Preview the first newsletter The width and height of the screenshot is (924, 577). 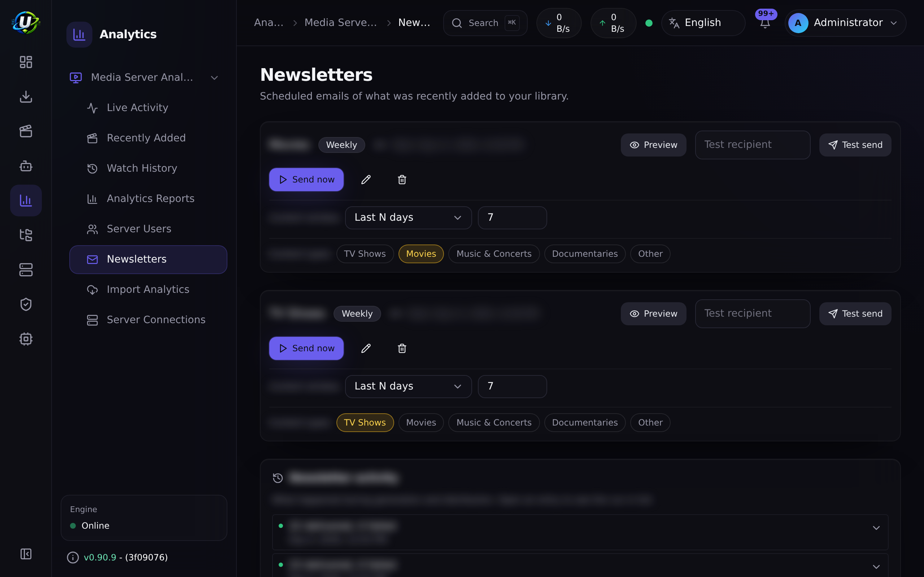coord(653,145)
